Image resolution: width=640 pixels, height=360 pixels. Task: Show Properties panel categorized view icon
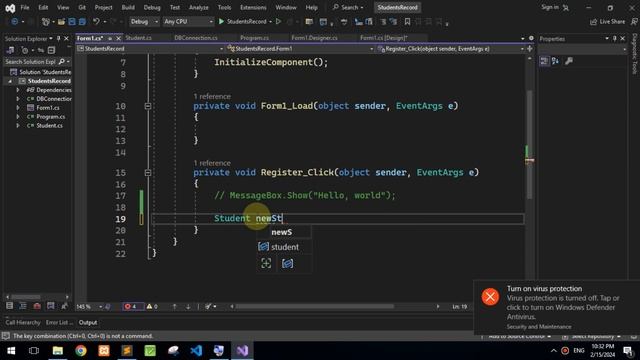click(544, 61)
